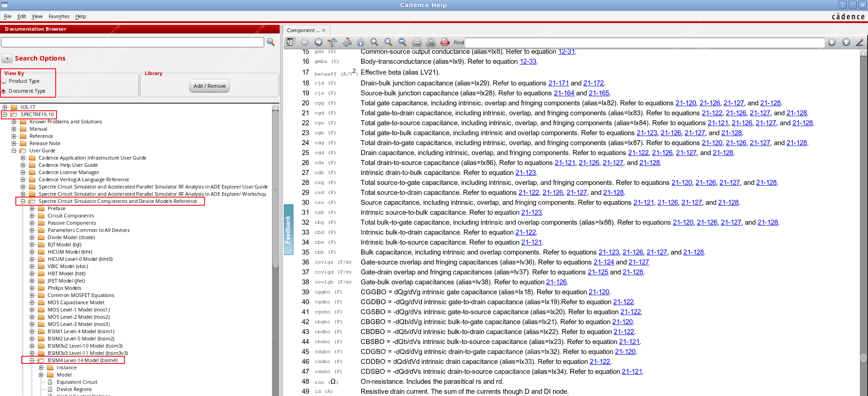Close the Component ... tab
868x396 pixels.
pyautogui.click(x=324, y=30)
